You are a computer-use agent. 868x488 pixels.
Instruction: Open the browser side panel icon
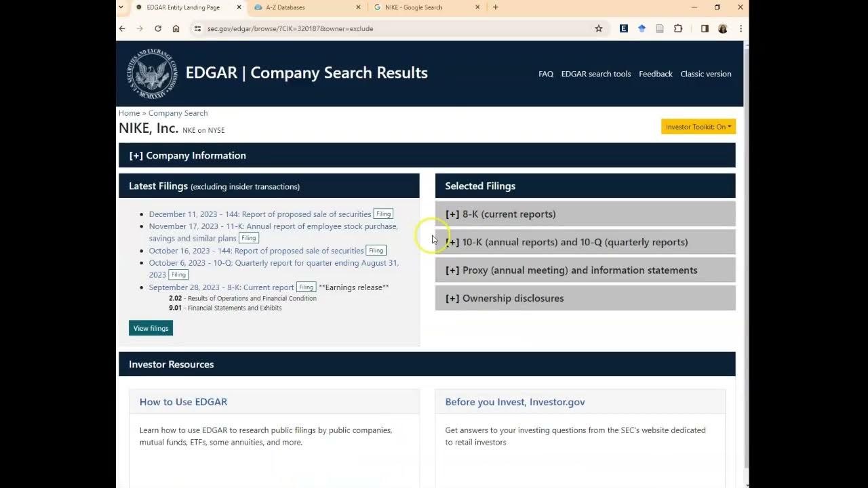(x=705, y=28)
